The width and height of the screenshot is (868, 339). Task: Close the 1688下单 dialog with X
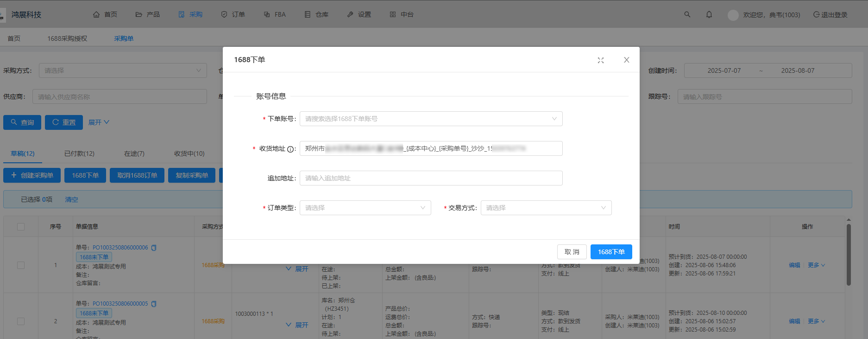[x=627, y=60]
